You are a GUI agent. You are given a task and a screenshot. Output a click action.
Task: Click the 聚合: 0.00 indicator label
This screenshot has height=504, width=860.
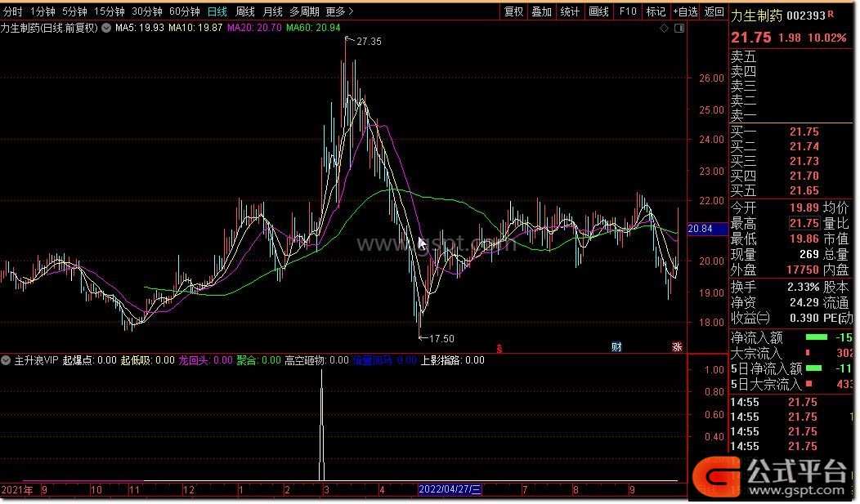click(259, 360)
